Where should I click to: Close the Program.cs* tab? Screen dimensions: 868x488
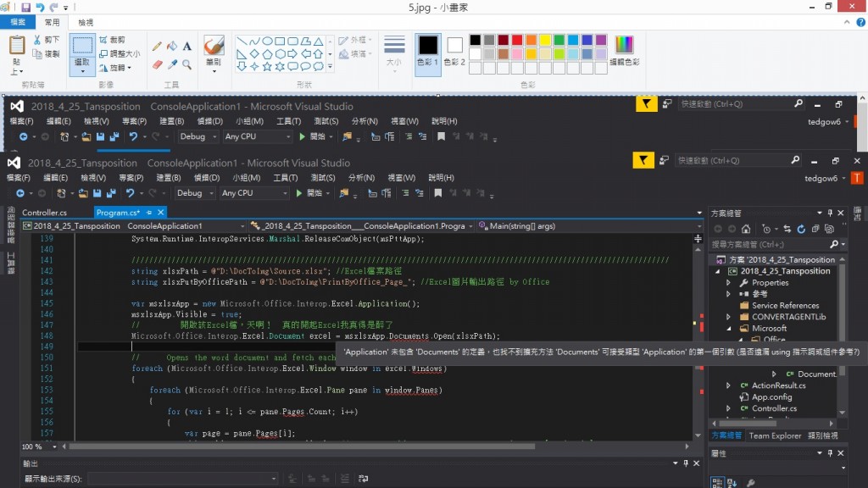160,213
